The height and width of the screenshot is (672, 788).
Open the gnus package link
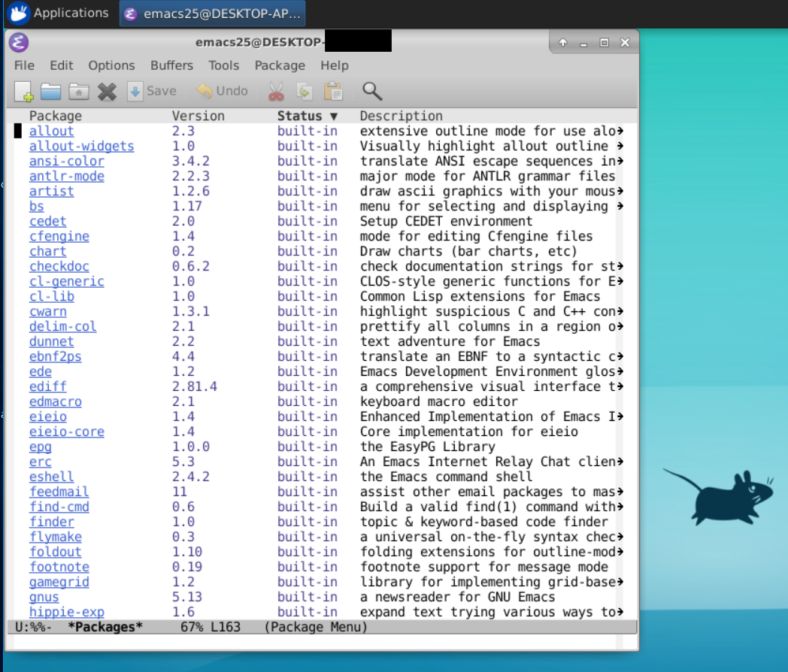tap(44, 597)
